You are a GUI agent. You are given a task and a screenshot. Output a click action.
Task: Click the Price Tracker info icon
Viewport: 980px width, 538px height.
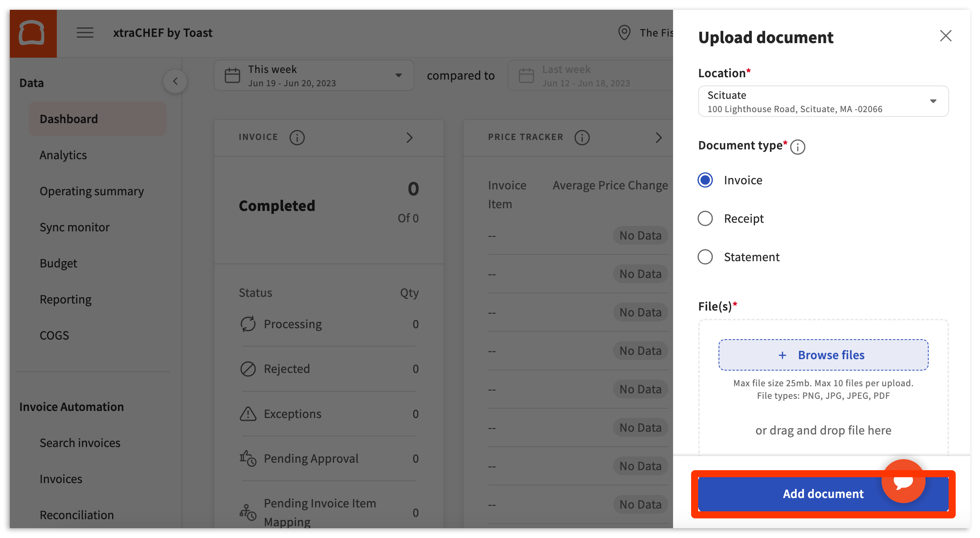[582, 138]
